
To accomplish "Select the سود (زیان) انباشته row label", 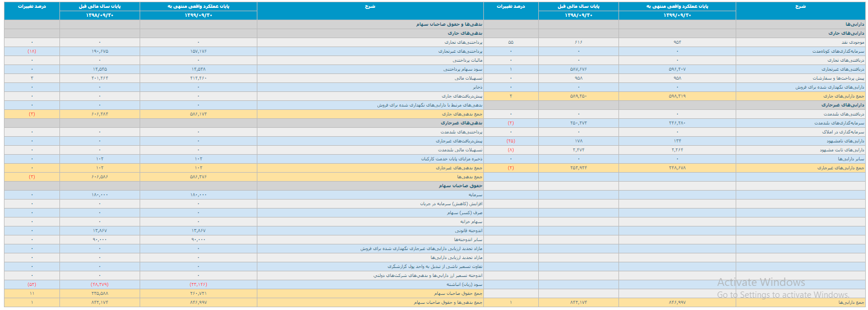I will point(465,284).
